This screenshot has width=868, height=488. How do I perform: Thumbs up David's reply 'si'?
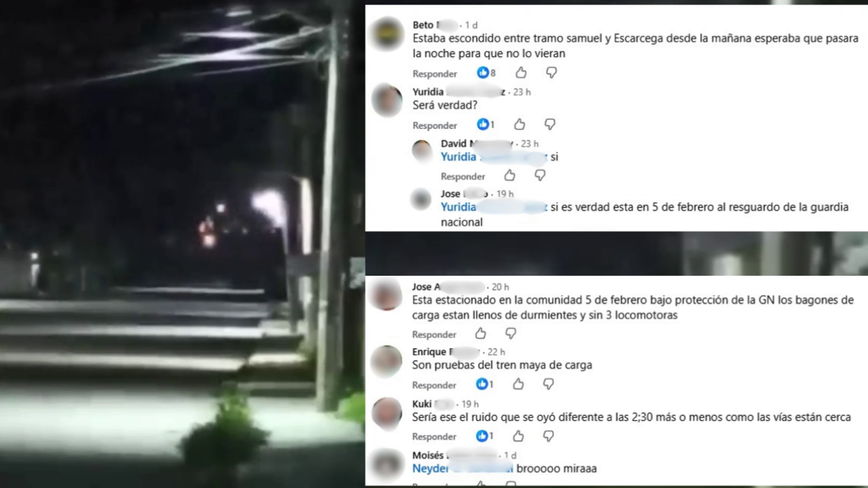tap(509, 176)
